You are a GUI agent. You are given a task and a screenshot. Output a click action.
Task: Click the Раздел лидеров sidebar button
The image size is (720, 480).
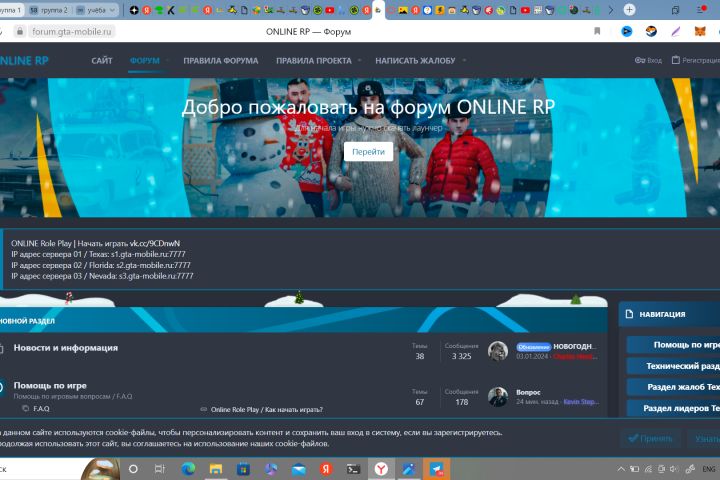673,408
